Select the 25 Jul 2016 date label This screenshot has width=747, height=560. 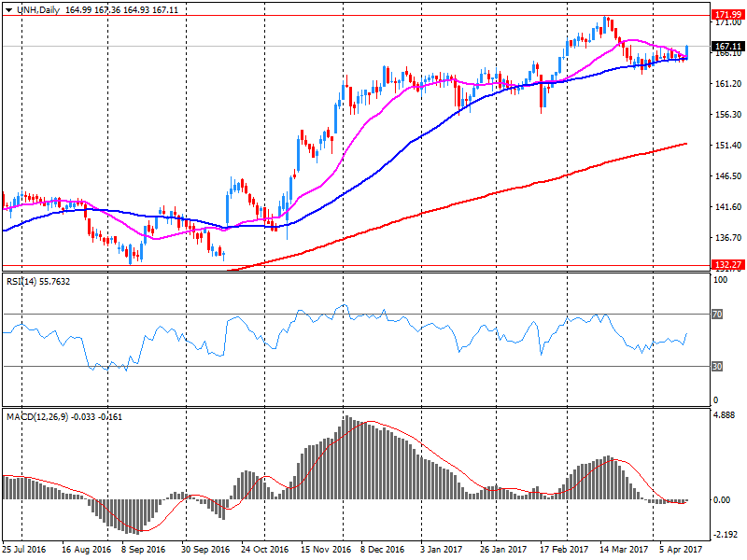pos(24,550)
